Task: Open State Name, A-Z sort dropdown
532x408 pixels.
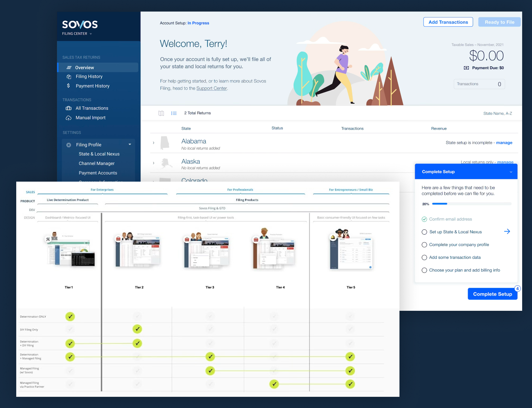Action: point(498,113)
